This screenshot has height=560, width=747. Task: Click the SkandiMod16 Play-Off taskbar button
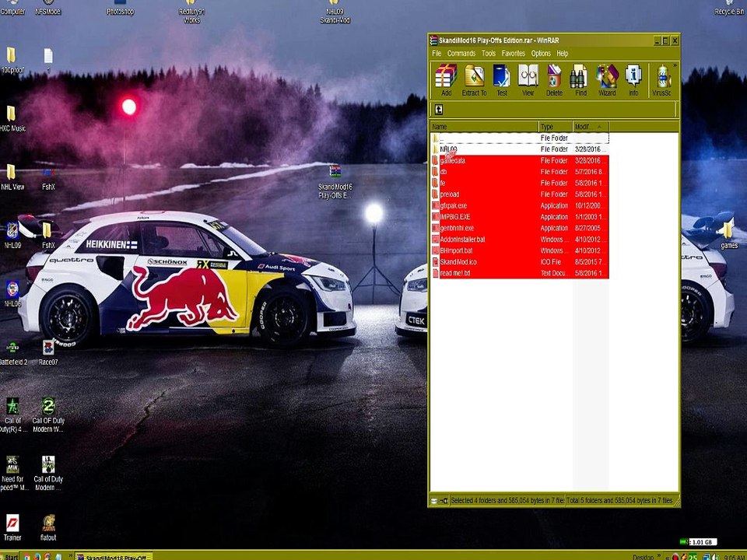click(114, 557)
